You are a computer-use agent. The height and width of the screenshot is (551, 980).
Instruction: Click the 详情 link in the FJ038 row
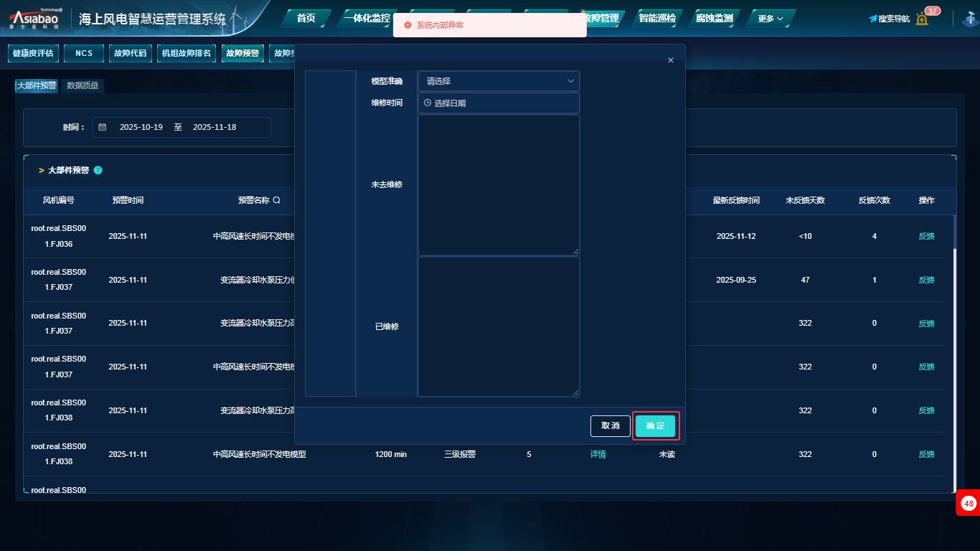pos(598,454)
